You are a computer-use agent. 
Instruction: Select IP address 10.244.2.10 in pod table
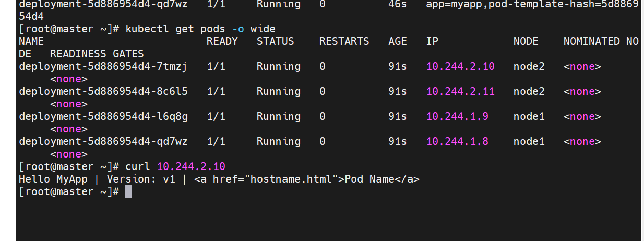coord(460,66)
